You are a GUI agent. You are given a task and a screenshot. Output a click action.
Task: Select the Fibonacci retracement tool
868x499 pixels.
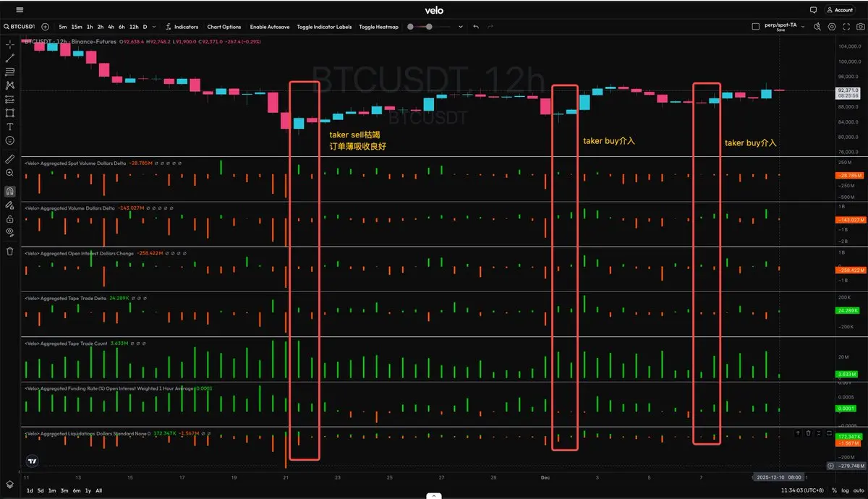(x=10, y=72)
